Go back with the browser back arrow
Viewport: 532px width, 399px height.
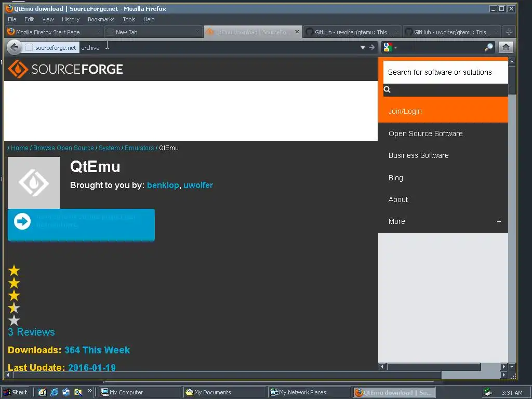click(x=14, y=47)
